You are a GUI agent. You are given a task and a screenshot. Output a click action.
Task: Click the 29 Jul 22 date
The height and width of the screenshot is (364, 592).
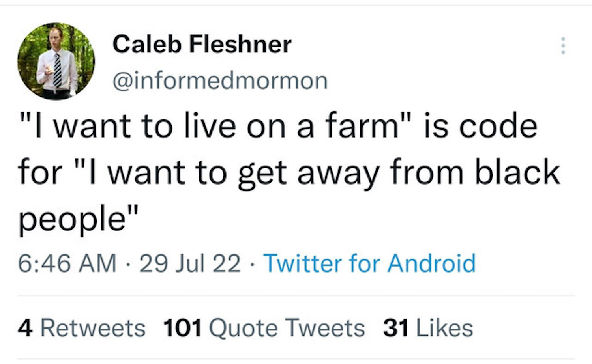(189, 263)
